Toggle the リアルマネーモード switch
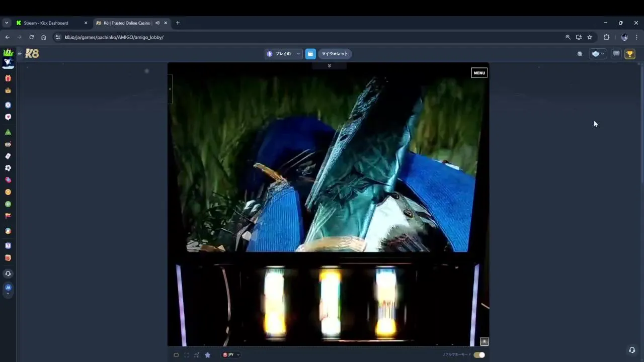 coord(479,355)
